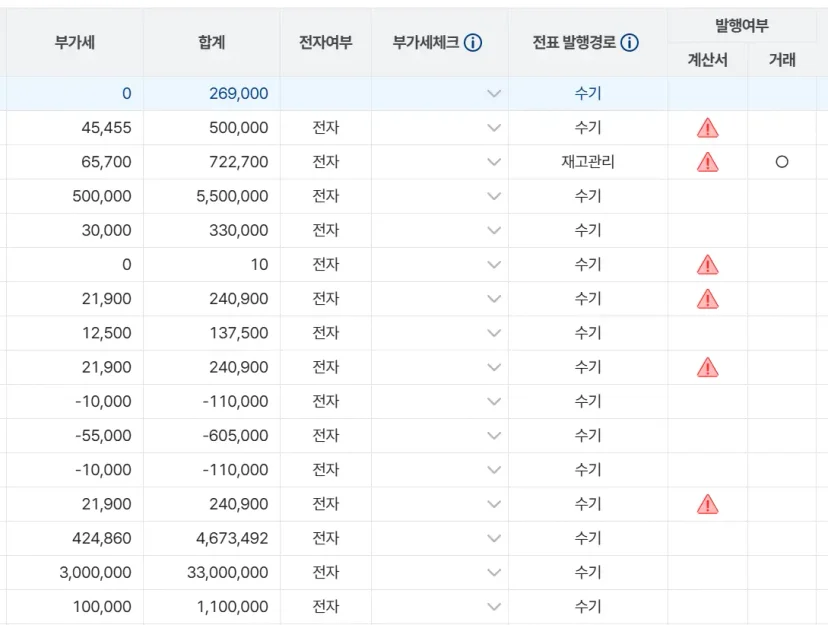The width and height of the screenshot is (828, 625).
Task: Open the 부가세체크 dropdown in the 269,000 row
Action: pyautogui.click(x=494, y=93)
